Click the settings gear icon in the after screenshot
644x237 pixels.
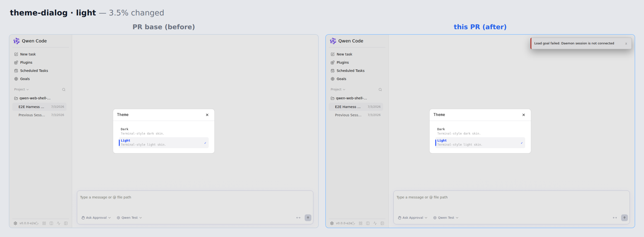click(332, 223)
